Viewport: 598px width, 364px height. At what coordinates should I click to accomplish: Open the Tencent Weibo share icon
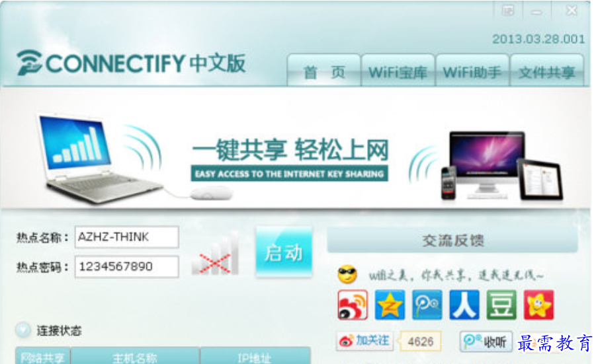427,305
